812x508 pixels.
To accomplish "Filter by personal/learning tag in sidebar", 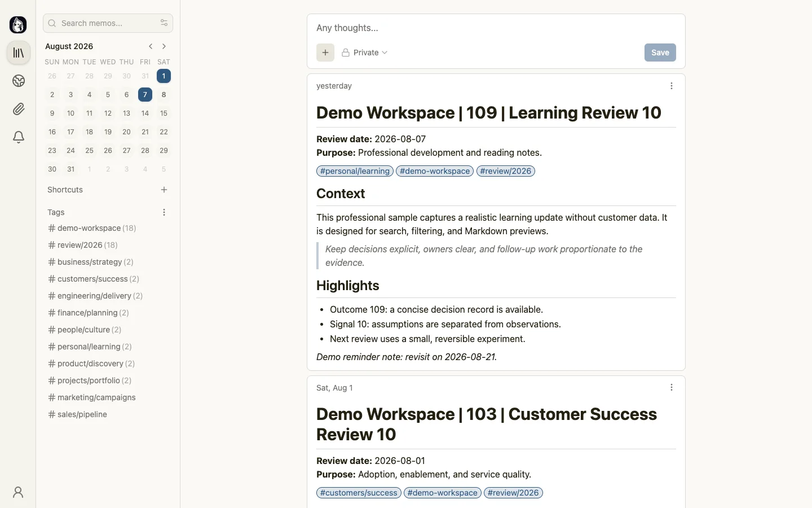I will click(x=90, y=347).
